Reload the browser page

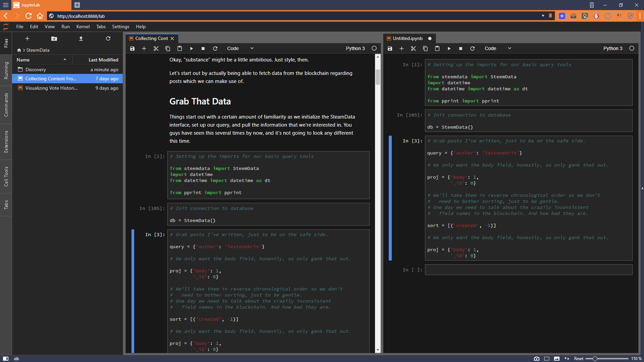[x=29, y=16]
